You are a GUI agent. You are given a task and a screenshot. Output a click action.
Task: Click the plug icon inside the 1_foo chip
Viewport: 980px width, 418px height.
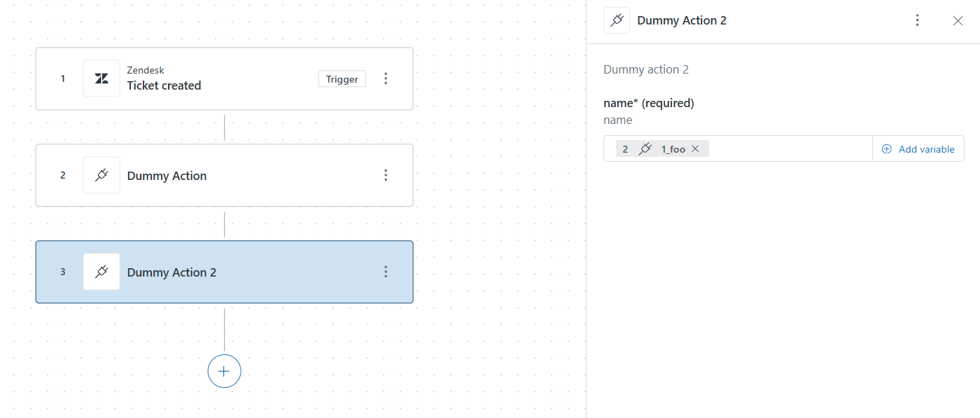pos(646,148)
